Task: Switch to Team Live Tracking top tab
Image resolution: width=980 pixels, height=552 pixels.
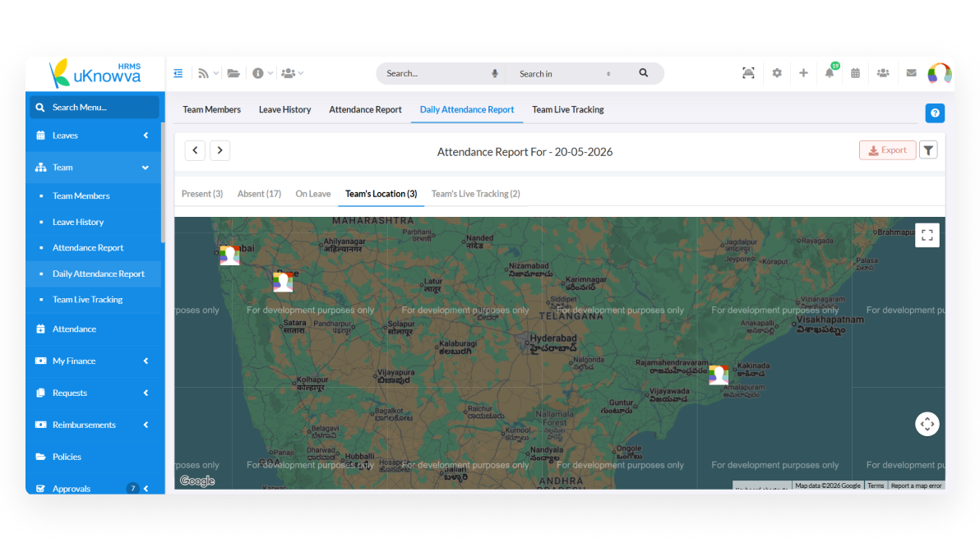Action: (x=567, y=110)
